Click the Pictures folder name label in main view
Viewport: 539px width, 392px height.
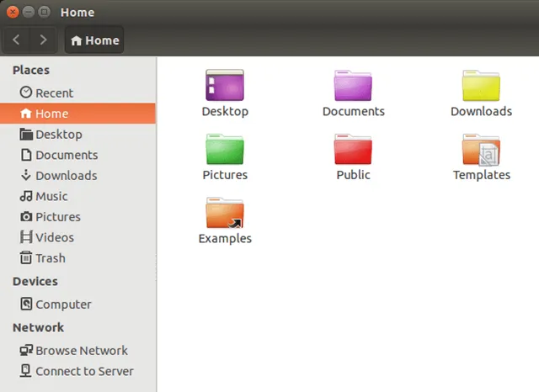click(225, 175)
